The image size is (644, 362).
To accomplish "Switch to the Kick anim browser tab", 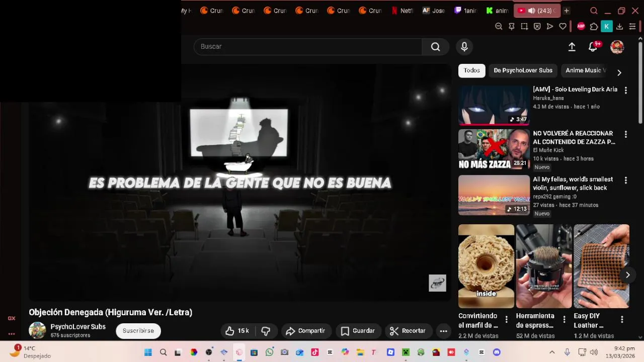I will (498, 11).
